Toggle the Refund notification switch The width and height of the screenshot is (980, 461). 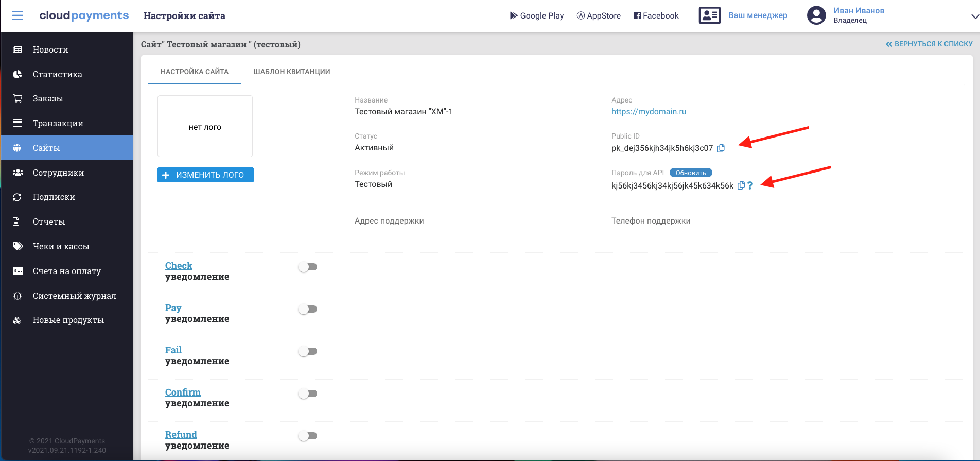(x=308, y=436)
